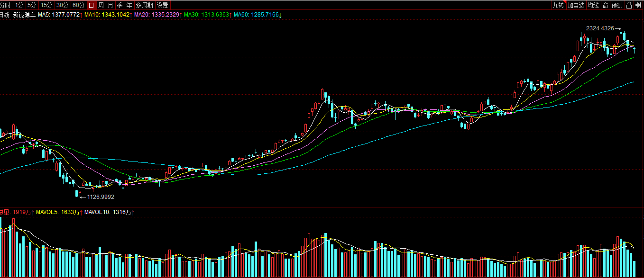Image resolution: width=644 pixels, height=278 pixels.
Task: Click the MA60: 1285.7166 label
Action: coord(257,15)
